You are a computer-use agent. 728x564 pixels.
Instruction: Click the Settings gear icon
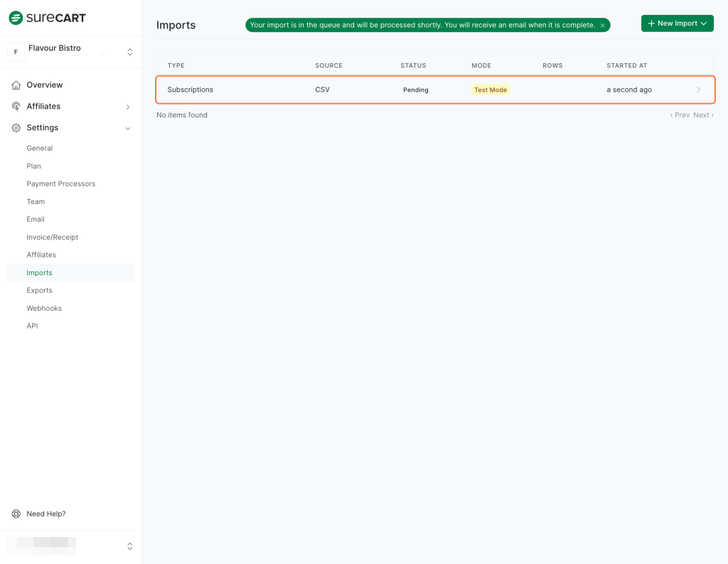click(x=16, y=128)
